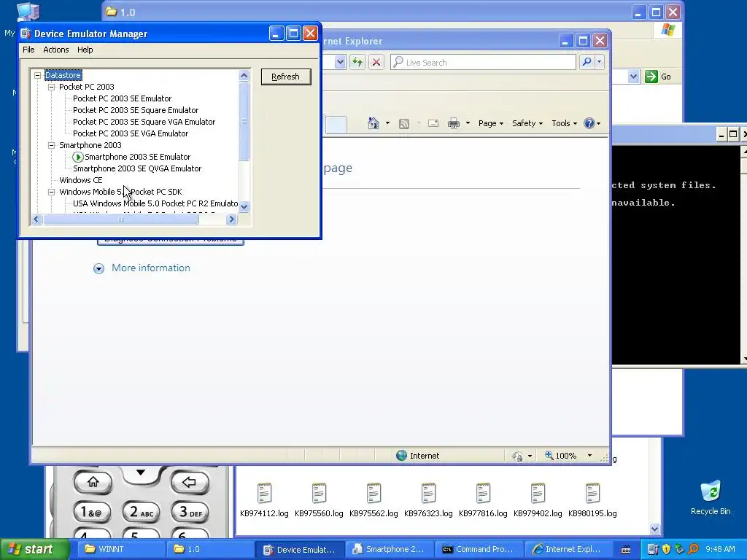Viewport: 747px width, 560px height.
Task: Click the Read Mail icon in IE toolbar
Action: [x=433, y=123]
